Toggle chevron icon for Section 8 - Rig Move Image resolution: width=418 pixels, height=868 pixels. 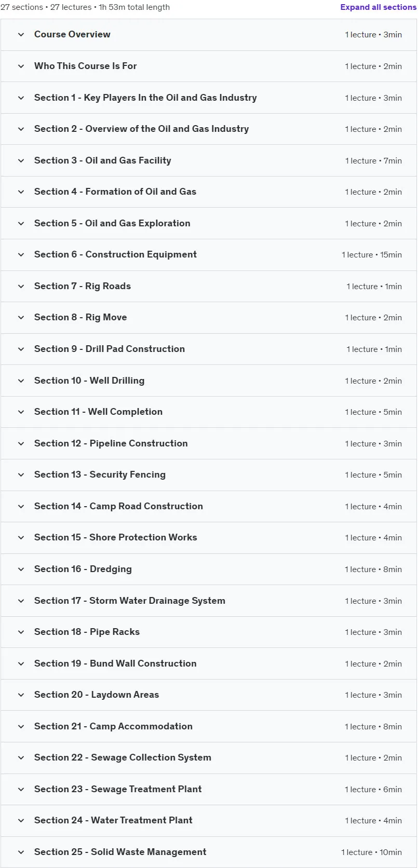tap(21, 317)
